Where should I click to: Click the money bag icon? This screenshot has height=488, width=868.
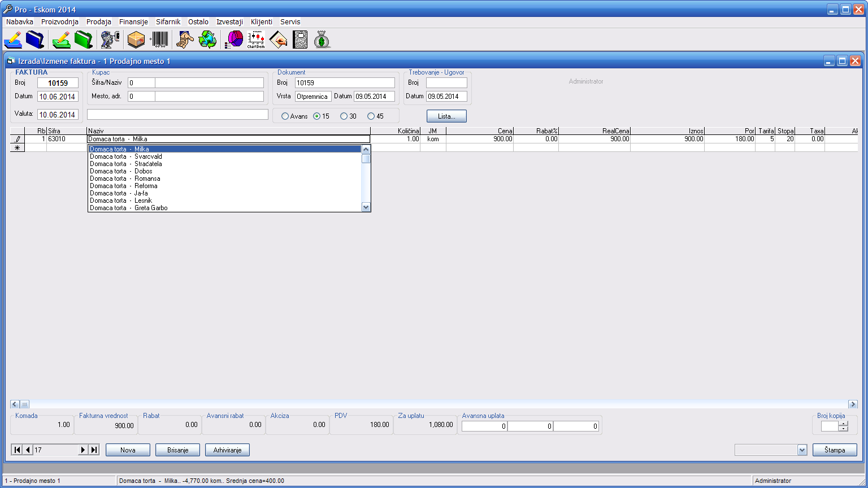tap(322, 40)
